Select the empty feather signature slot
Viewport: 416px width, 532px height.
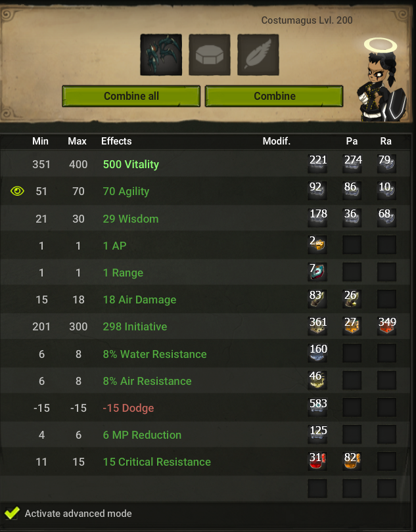258,55
